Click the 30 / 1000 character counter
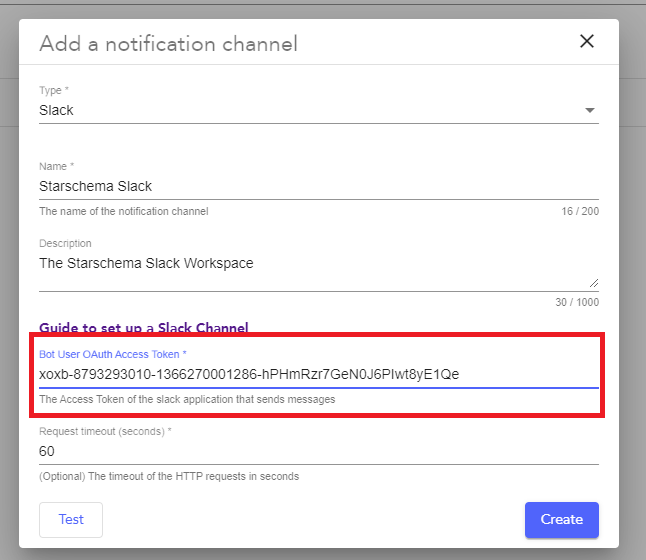 tap(577, 302)
